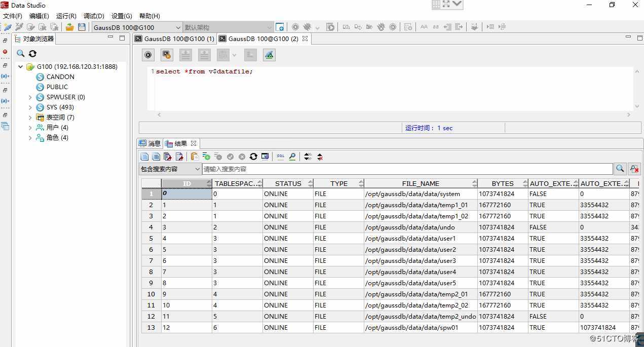Refresh the result set
This screenshot has width=644, height=347.
pyautogui.click(x=253, y=157)
